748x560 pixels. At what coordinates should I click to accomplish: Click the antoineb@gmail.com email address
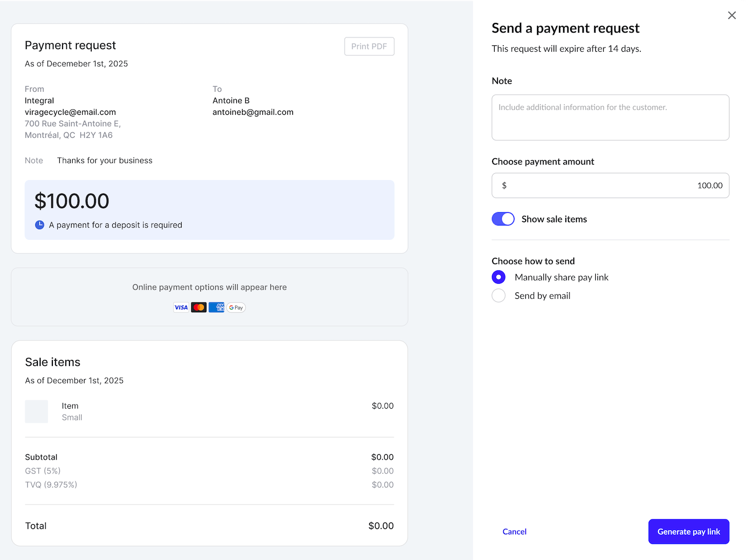253,112
